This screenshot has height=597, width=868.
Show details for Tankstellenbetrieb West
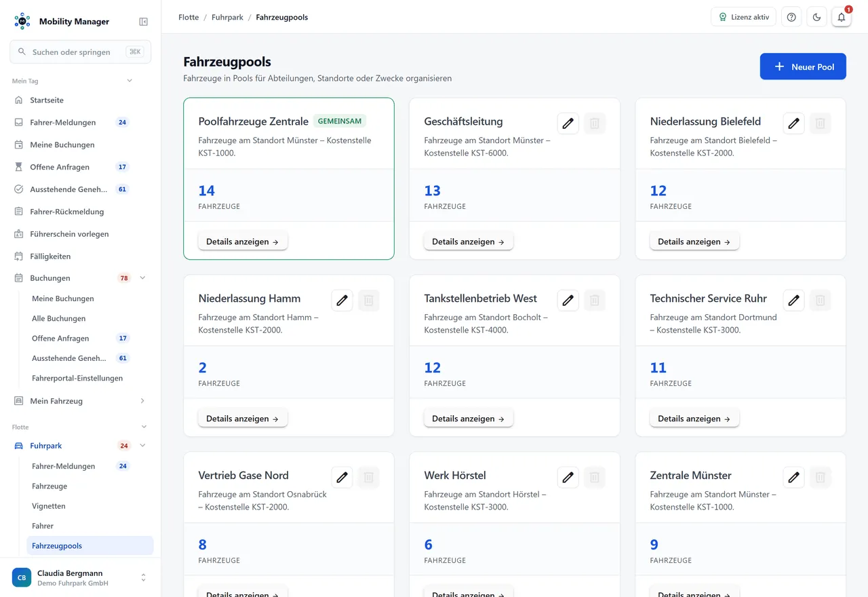(469, 419)
